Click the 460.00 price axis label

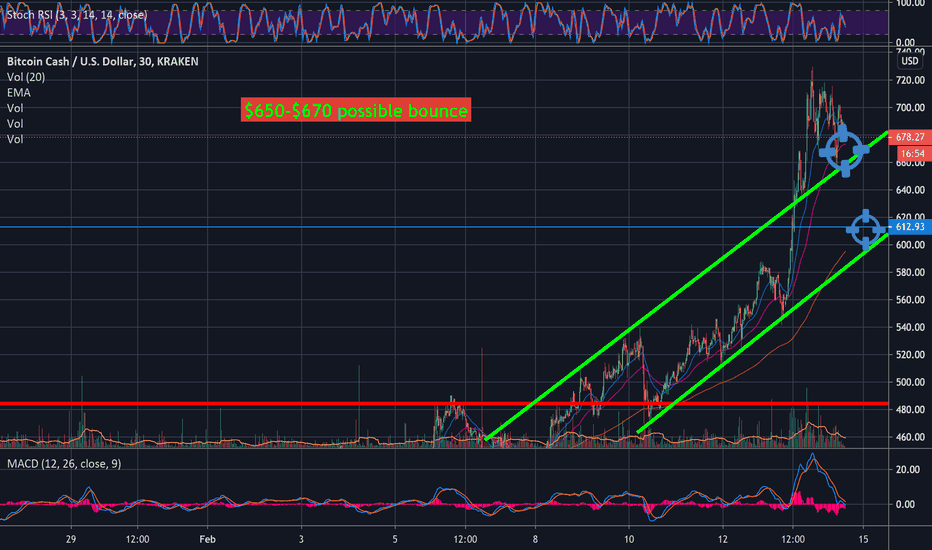coord(911,437)
